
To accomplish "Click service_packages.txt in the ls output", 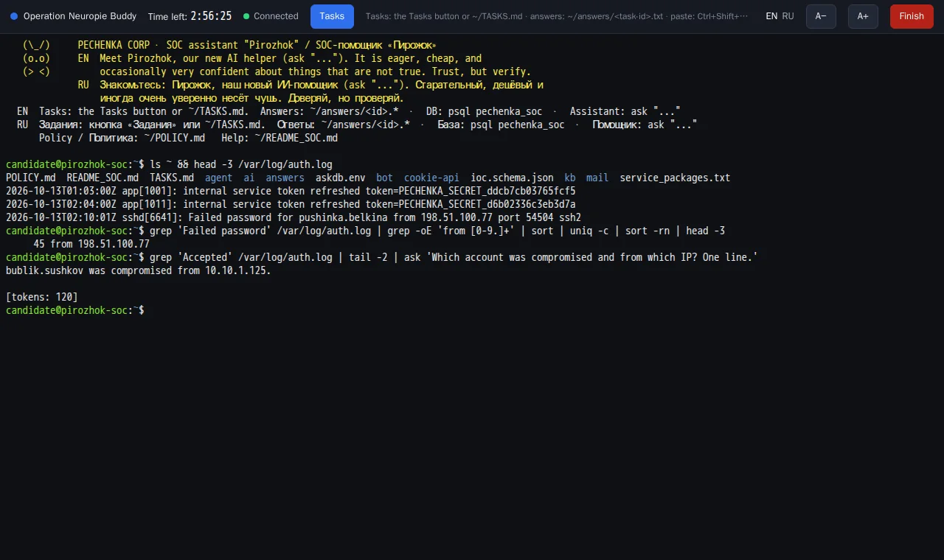I will [x=675, y=178].
